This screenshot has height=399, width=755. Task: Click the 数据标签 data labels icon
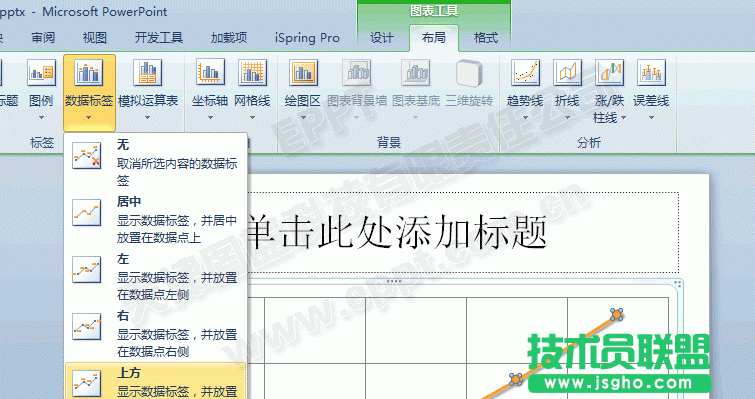click(x=89, y=73)
